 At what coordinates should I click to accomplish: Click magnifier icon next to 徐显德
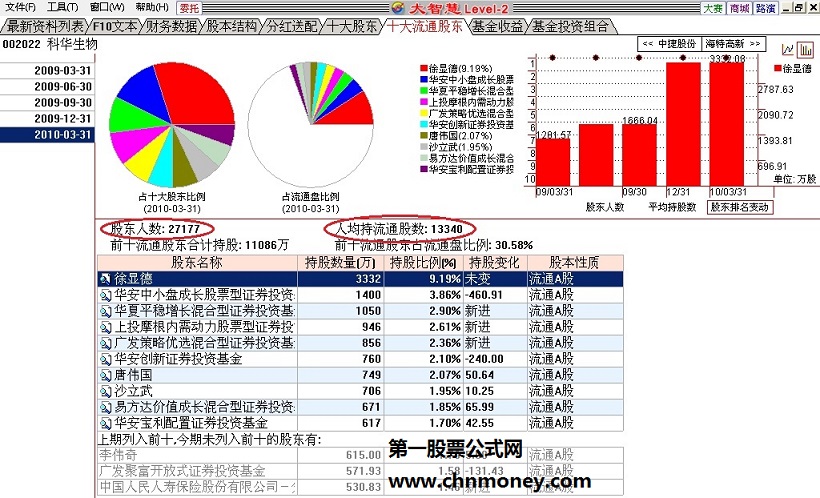click(x=105, y=279)
